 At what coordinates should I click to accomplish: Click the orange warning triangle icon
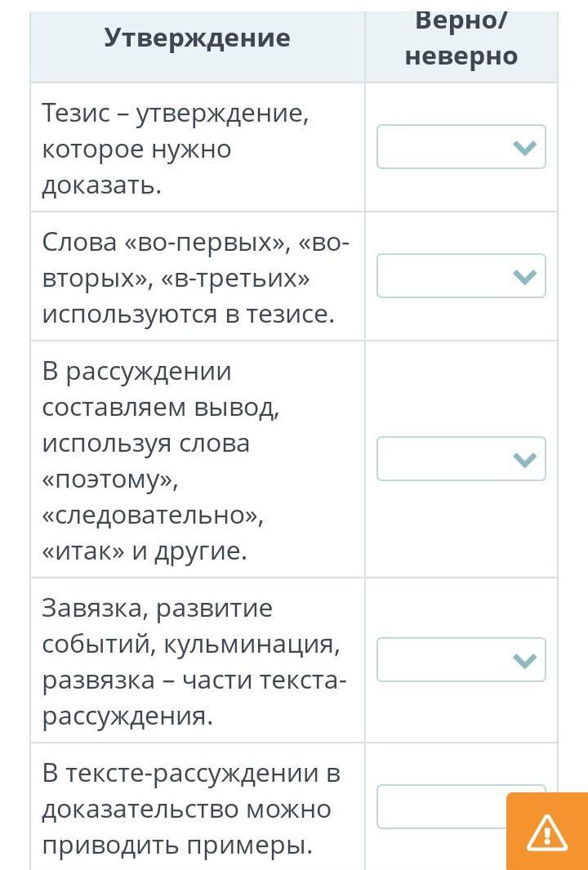[547, 832]
